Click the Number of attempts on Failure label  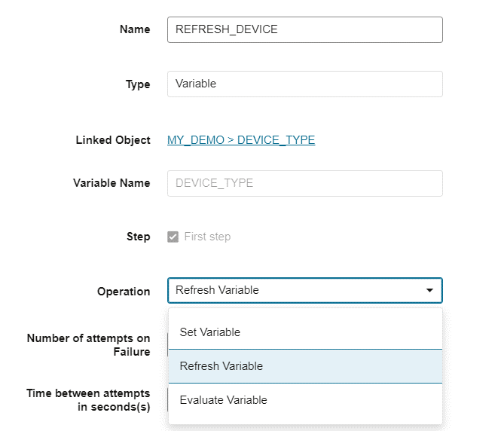point(88,344)
